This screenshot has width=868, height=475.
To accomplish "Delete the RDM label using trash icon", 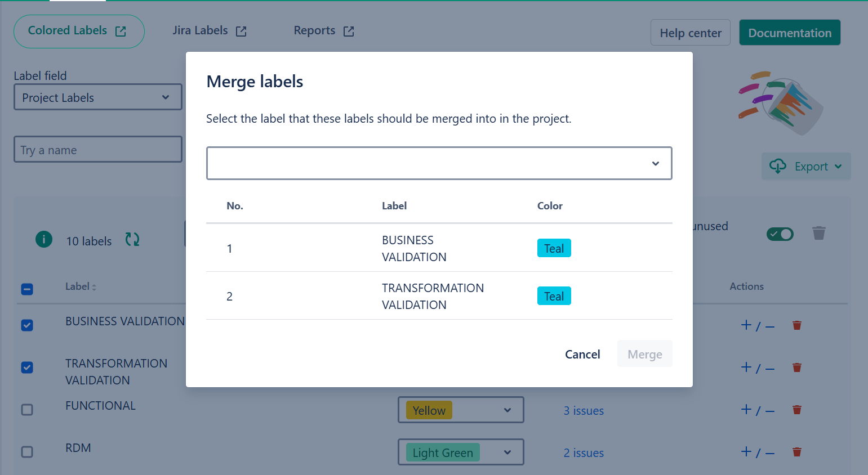I will click(x=796, y=452).
